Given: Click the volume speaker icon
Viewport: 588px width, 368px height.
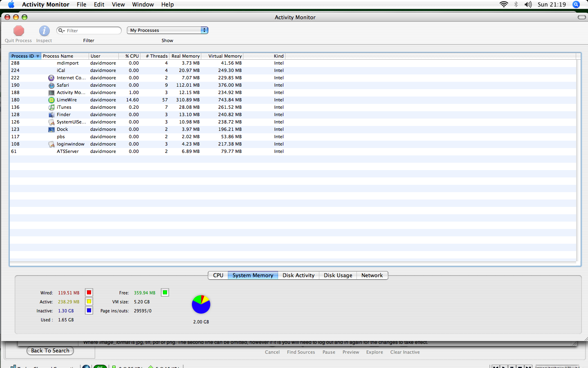Looking at the screenshot, I should 528,4.
